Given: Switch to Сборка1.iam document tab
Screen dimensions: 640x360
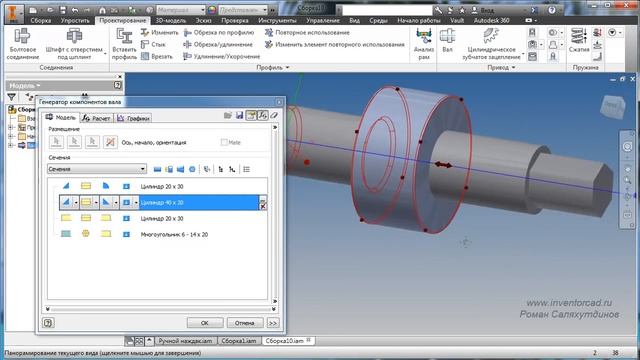Looking at the screenshot, I should click(x=239, y=341).
